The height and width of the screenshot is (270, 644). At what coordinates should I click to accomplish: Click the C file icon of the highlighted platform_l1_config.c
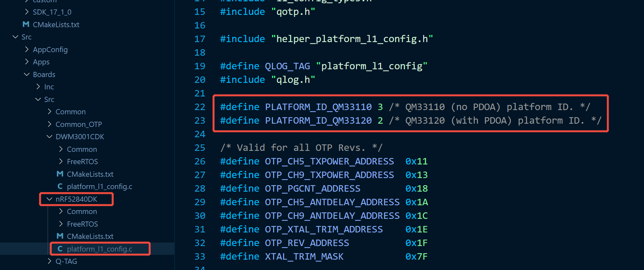point(60,249)
